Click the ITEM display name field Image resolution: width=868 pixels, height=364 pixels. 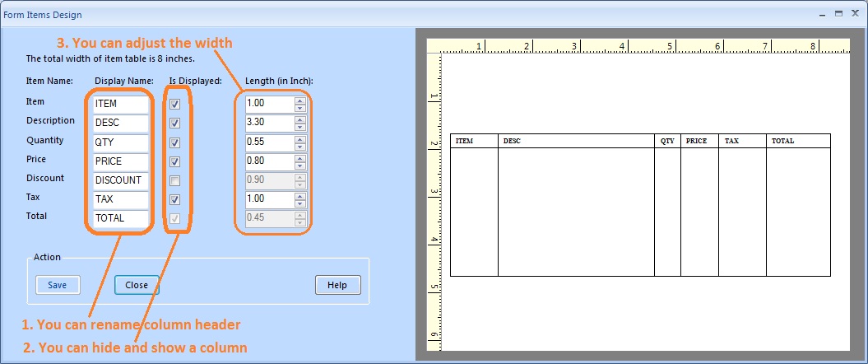pos(120,105)
